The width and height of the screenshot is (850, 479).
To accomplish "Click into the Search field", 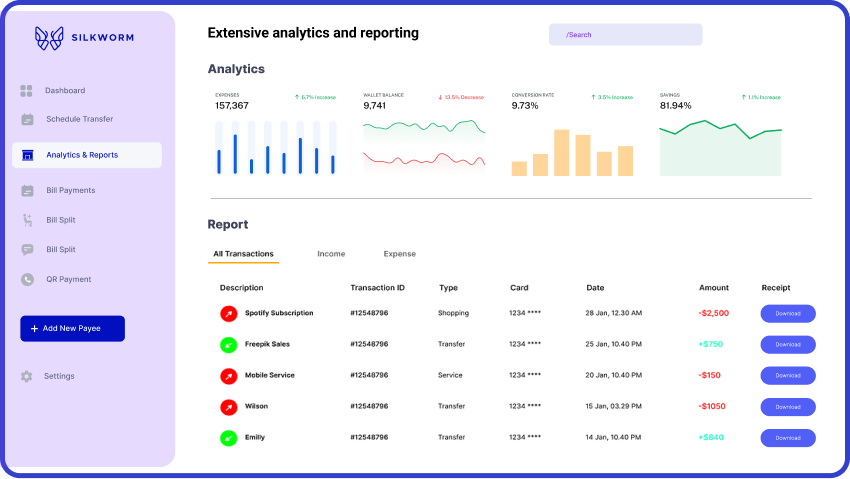I will point(625,35).
